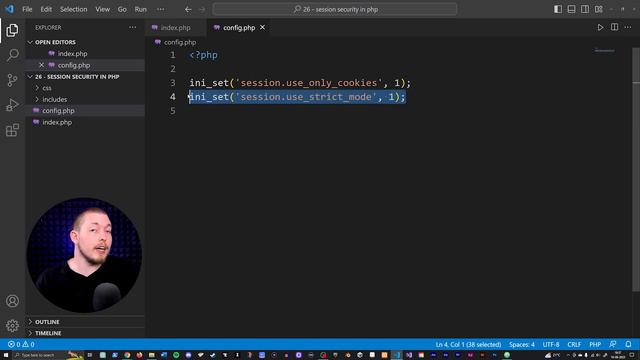Go back using the left arrow
The height and width of the screenshot is (360, 640).
[188, 9]
